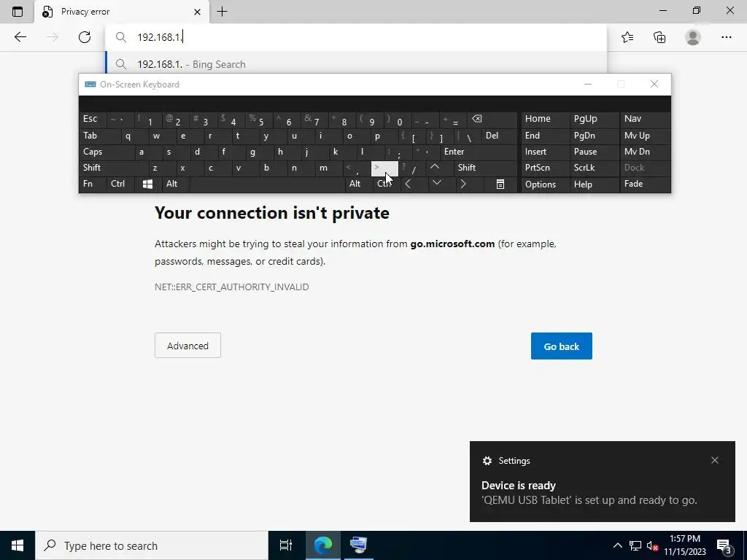The height and width of the screenshot is (560, 747).
Task: Click the Go back button
Action: [562, 346]
